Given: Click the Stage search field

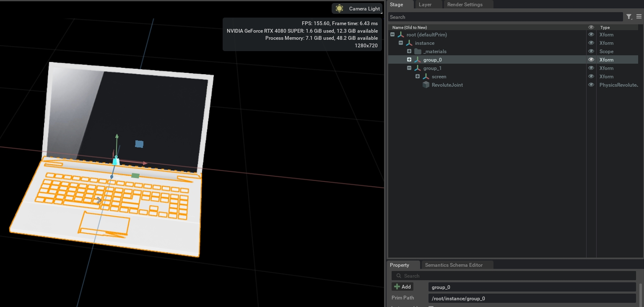Looking at the screenshot, I should click(505, 17).
